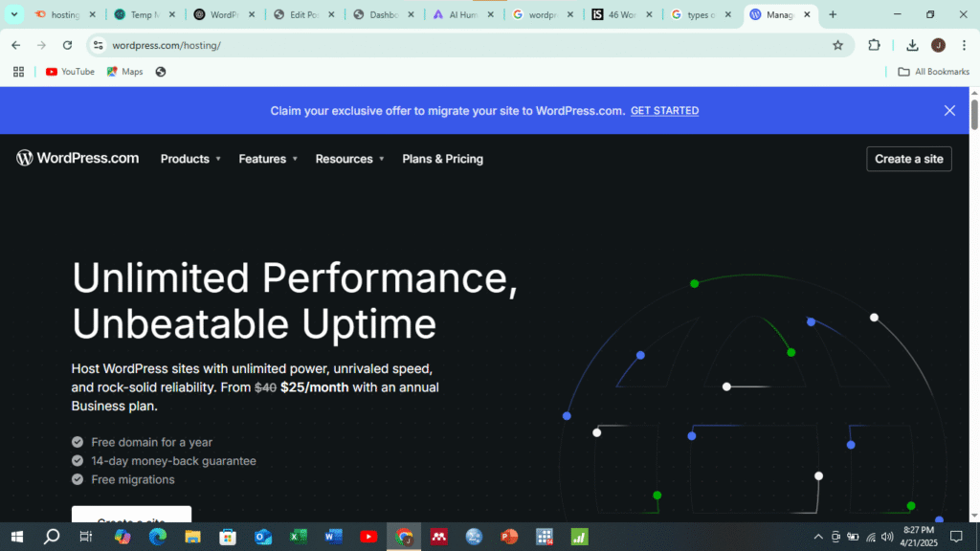This screenshot has width=980, height=551.
Task: Open the notification center icon
Action: (956, 537)
